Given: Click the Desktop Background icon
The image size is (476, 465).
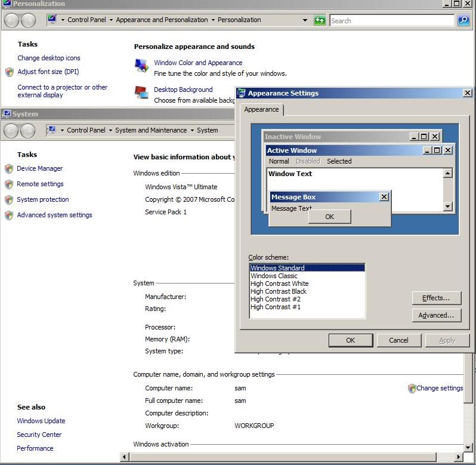Looking at the screenshot, I should [141, 93].
